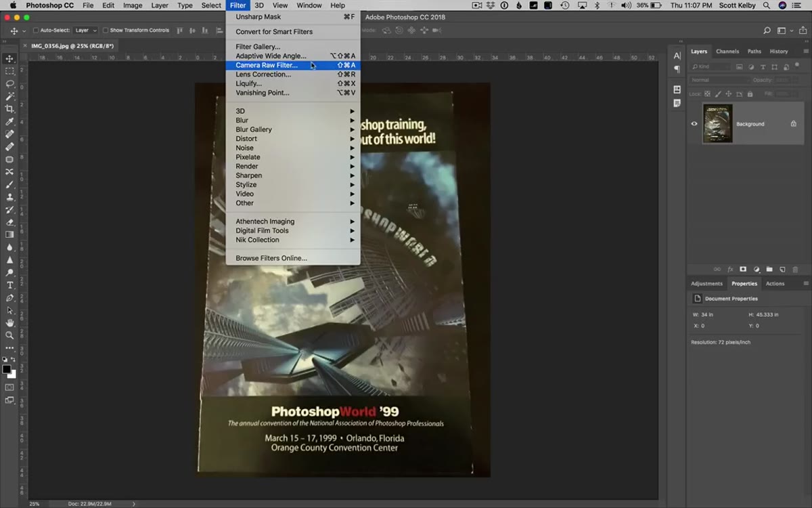The height and width of the screenshot is (508, 812).
Task: Choose Convert for Smart Filters
Action: [x=293, y=32]
